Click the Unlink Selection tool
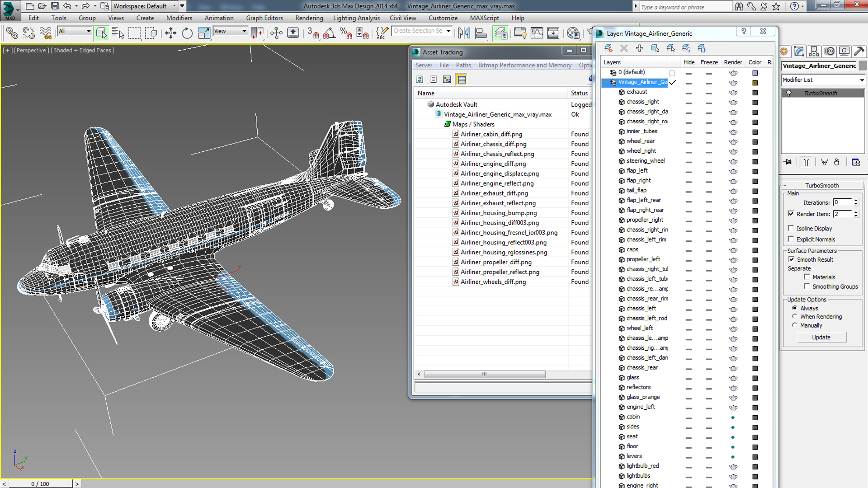The width and height of the screenshot is (868, 488). (28, 33)
